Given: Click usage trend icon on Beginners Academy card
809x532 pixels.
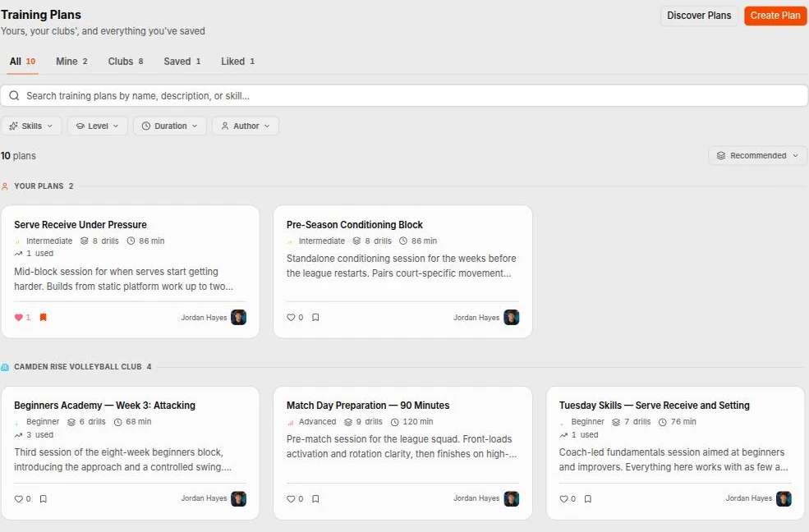Looking at the screenshot, I should (x=19, y=435).
